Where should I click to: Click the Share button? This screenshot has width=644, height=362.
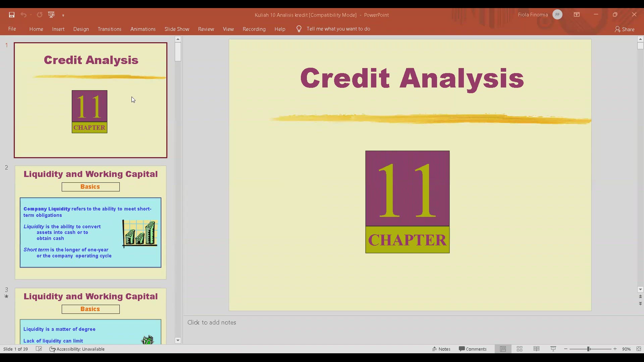(x=625, y=29)
